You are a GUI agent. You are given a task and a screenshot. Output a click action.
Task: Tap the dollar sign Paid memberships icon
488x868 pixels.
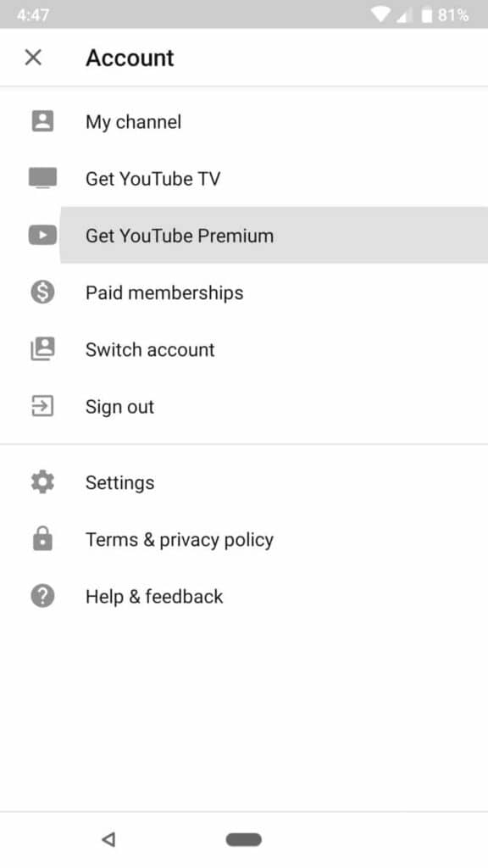click(x=42, y=292)
